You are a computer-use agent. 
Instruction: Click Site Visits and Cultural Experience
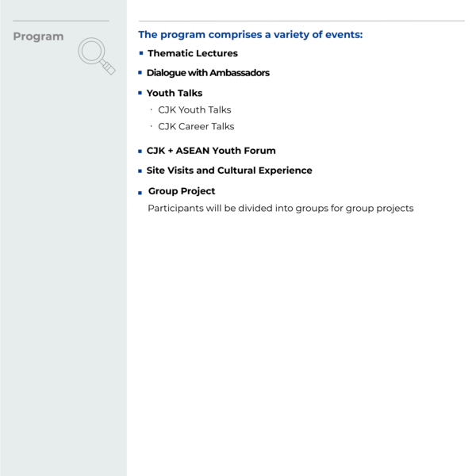pyautogui.click(x=229, y=171)
